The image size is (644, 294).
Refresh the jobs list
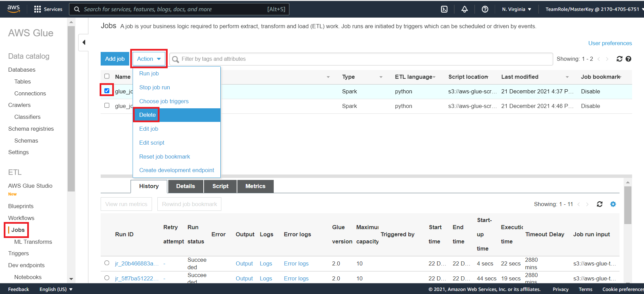pyautogui.click(x=620, y=59)
